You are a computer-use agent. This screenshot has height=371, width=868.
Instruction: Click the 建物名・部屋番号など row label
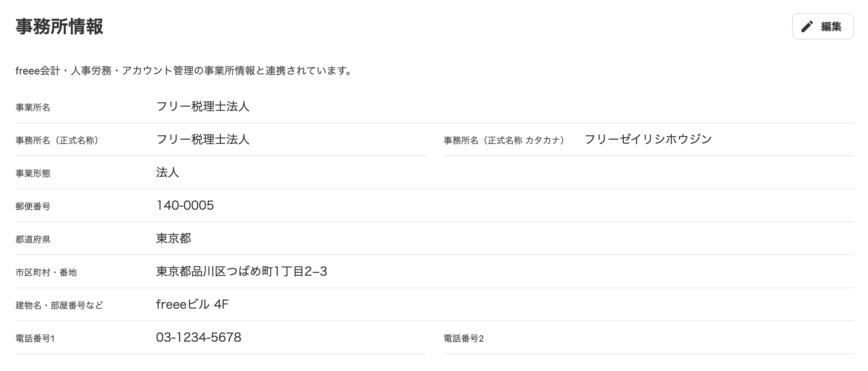point(59,305)
